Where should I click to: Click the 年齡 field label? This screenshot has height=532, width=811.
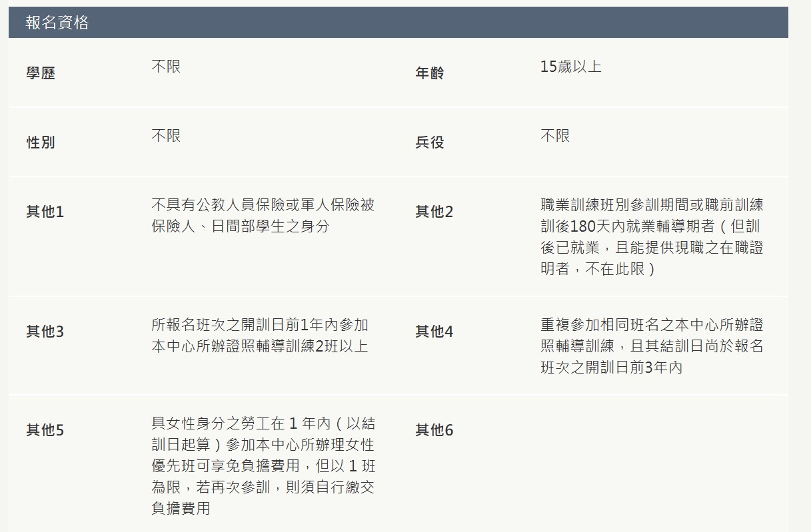(430, 73)
